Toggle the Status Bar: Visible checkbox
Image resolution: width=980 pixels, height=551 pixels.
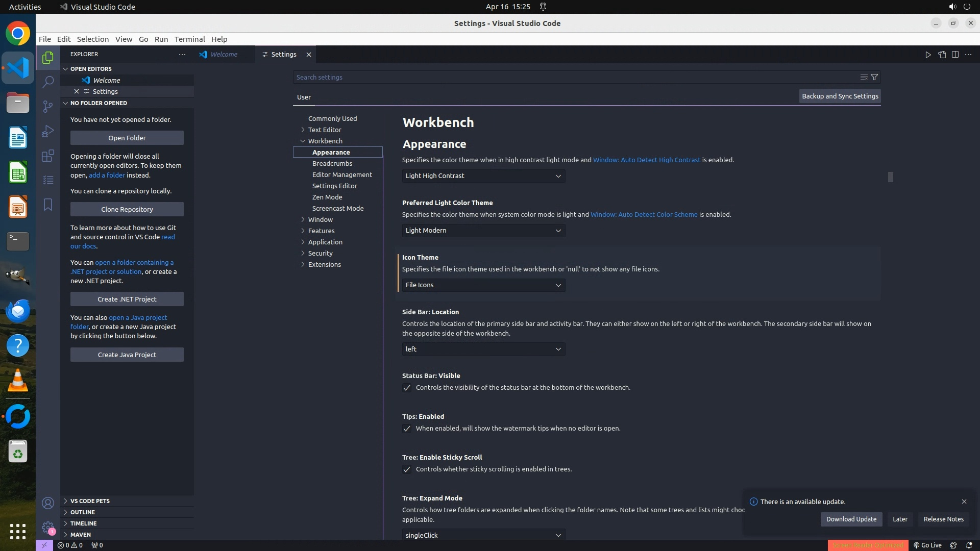(x=407, y=388)
